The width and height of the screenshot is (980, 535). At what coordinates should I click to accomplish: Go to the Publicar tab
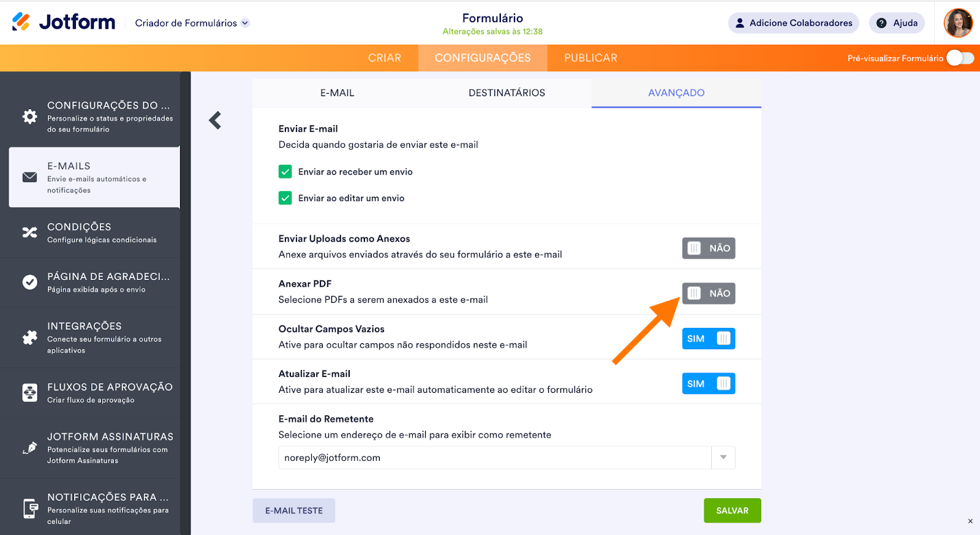pos(590,58)
